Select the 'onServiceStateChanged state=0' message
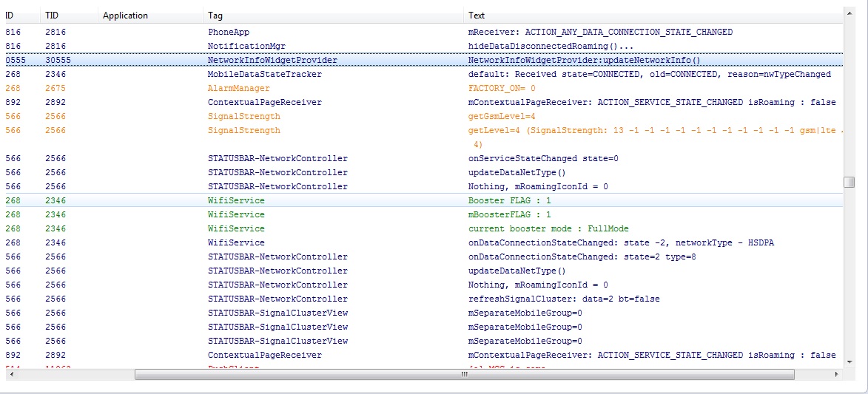Image resolution: width=868 pixels, height=394 pixels. [x=543, y=158]
